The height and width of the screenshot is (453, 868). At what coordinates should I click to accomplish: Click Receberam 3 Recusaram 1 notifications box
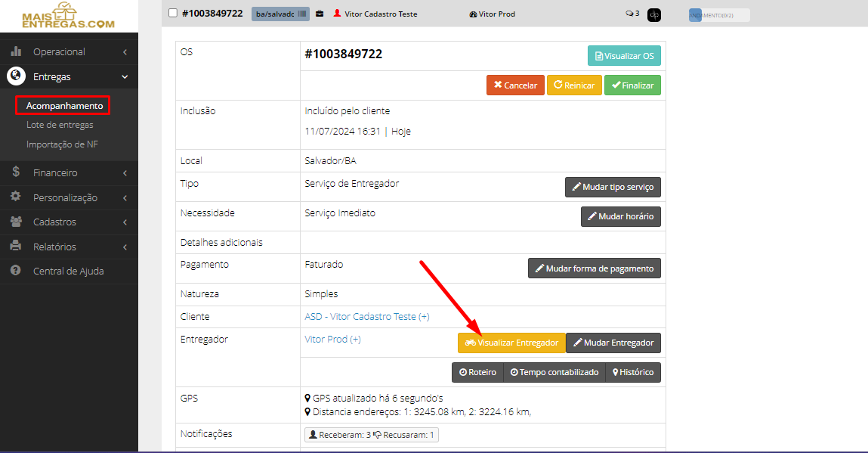(x=372, y=435)
